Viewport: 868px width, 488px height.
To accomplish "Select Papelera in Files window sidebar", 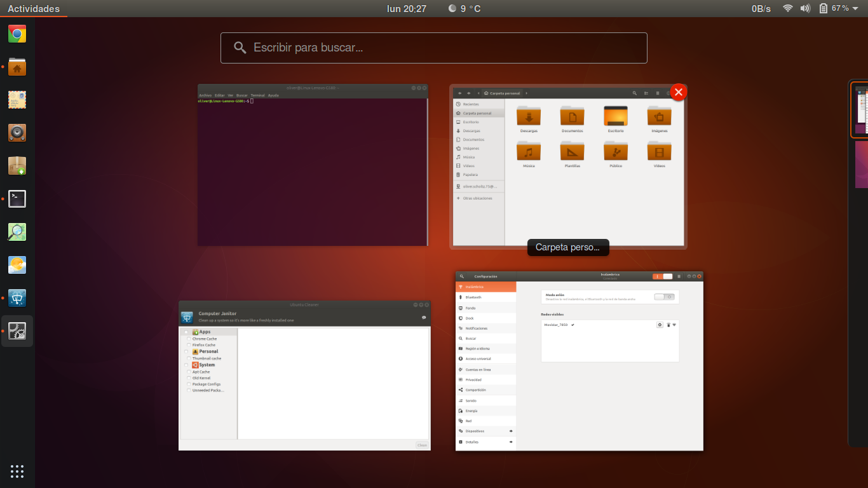I will 478,175.
